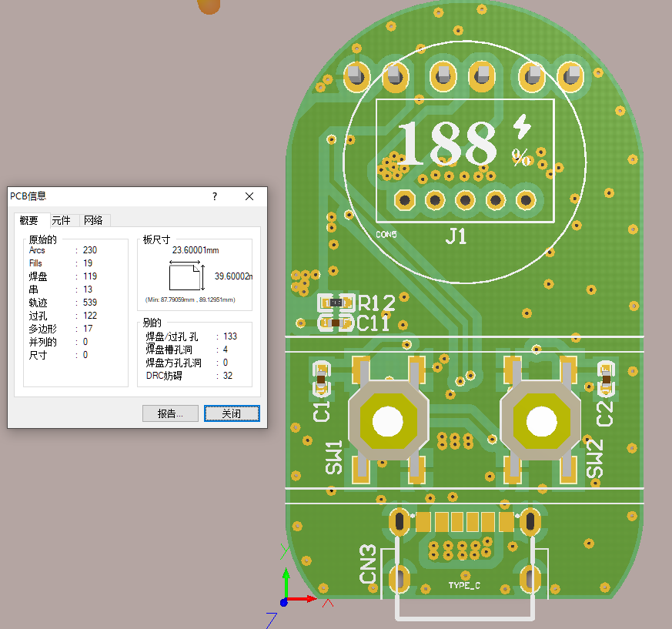
Task: Click the CN3 designator label
Action: (368, 564)
